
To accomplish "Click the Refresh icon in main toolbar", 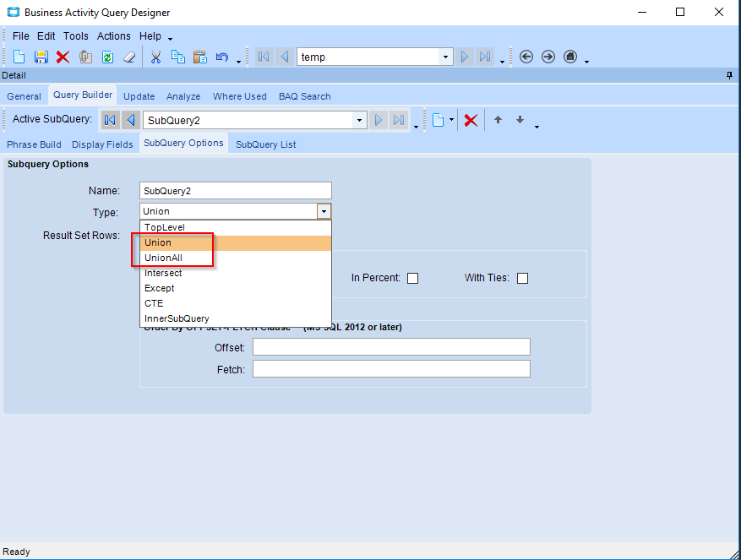I will click(107, 57).
